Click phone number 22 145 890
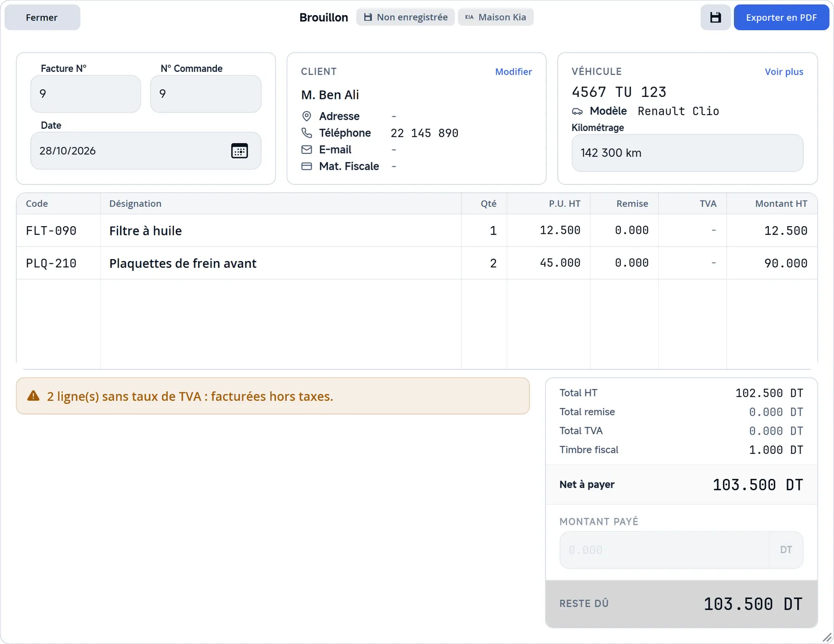 point(424,133)
